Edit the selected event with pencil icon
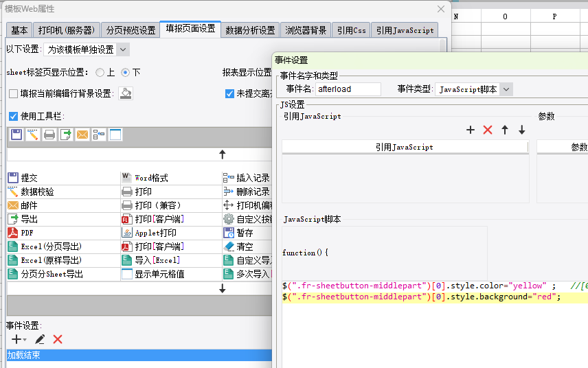588x368 pixels. point(40,339)
